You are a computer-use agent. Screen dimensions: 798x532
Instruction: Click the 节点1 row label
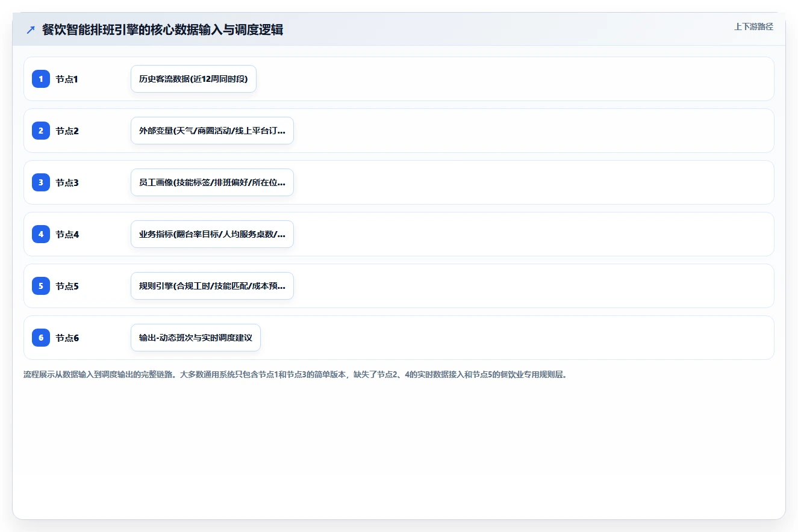(x=67, y=79)
